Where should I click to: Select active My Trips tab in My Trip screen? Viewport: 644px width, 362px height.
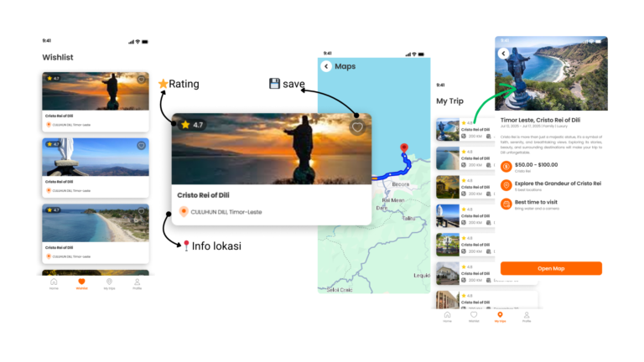pyautogui.click(x=501, y=317)
